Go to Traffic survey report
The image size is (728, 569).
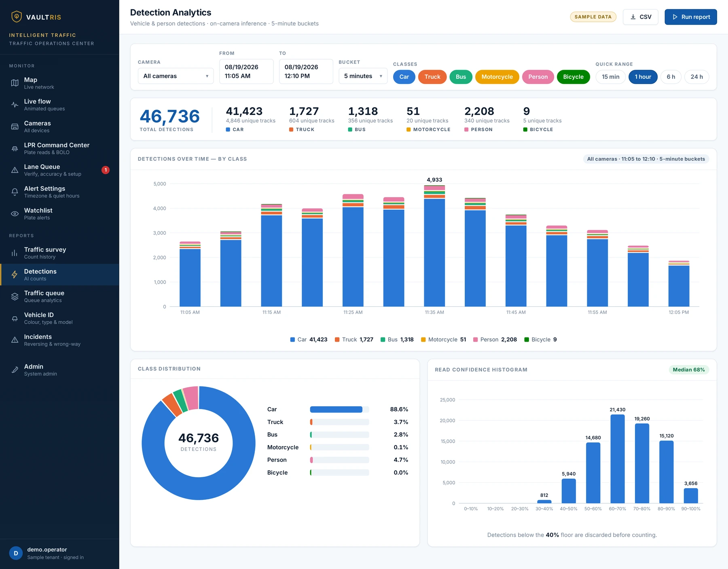pos(59,253)
